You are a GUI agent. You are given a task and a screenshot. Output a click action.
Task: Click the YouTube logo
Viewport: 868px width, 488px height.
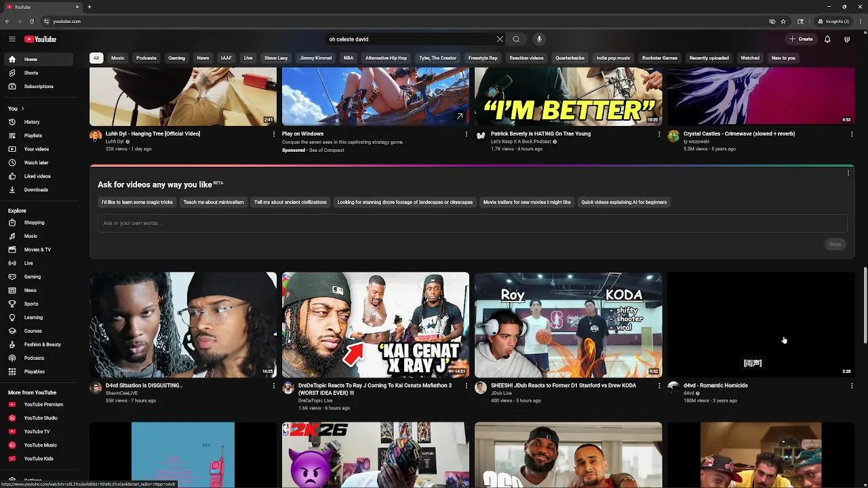click(41, 39)
